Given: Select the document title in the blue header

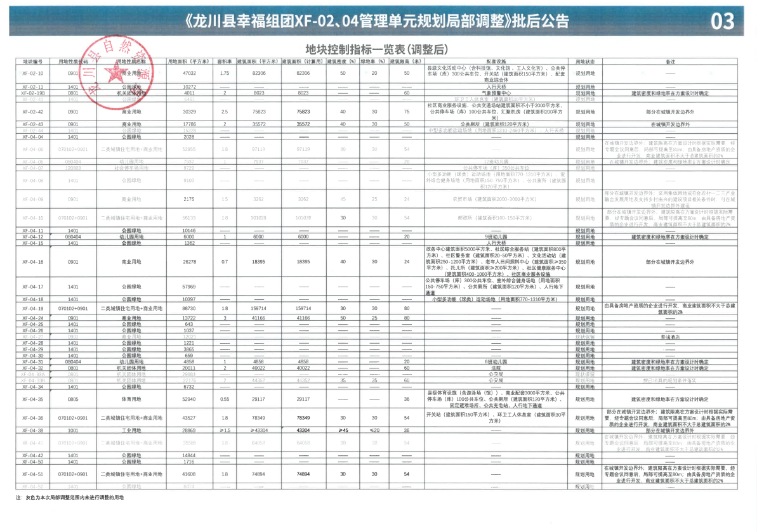Looking at the screenshot, I should point(377,21).
